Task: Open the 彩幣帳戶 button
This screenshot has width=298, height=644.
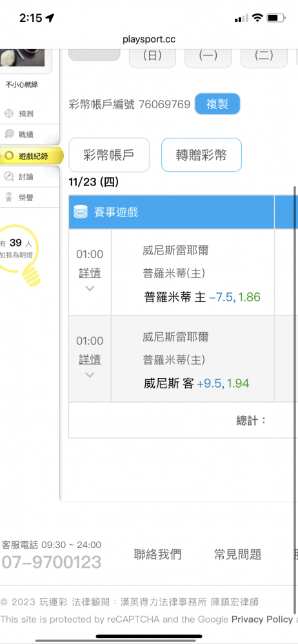Action: click(x=109, y=155)
